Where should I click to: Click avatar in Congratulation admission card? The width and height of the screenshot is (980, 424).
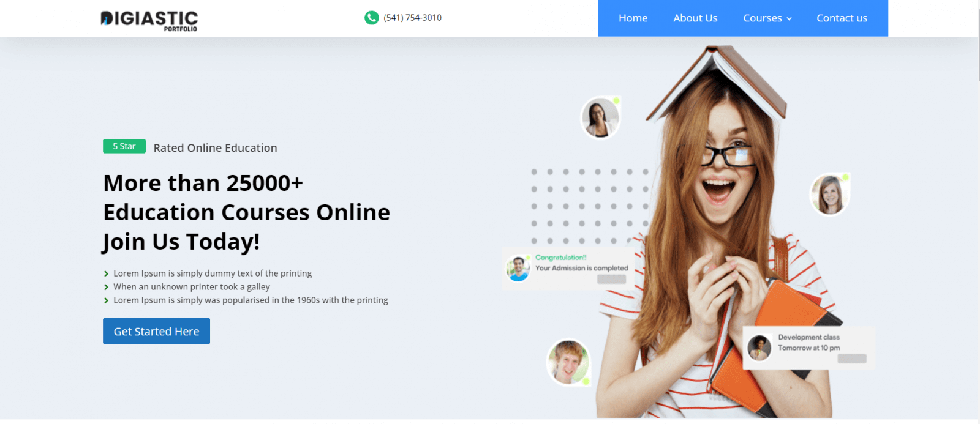point(518,269)
